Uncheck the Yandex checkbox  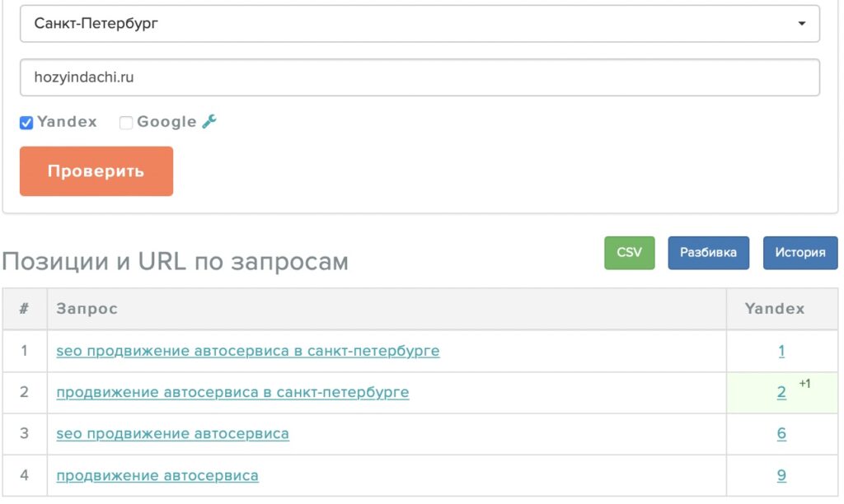coord(26,123)
